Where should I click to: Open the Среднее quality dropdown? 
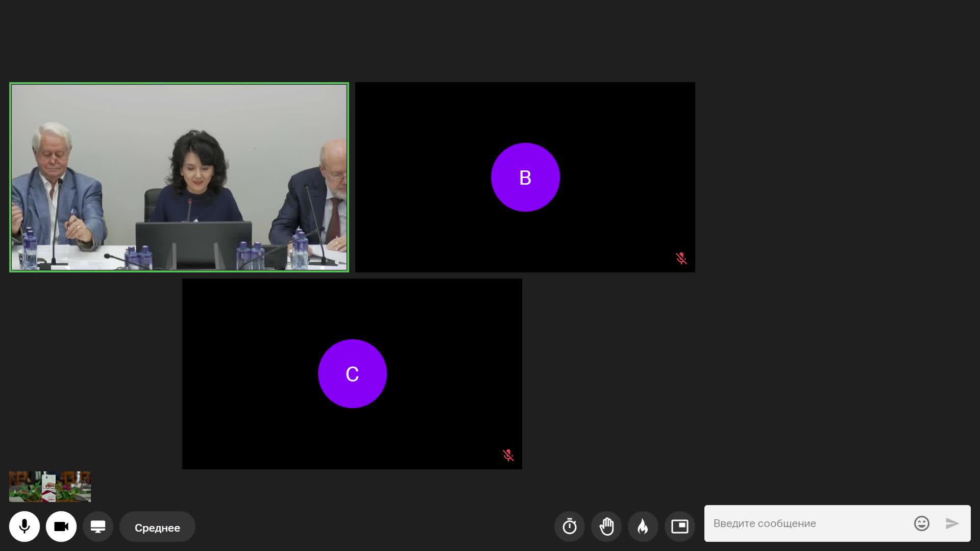point(157,528)
